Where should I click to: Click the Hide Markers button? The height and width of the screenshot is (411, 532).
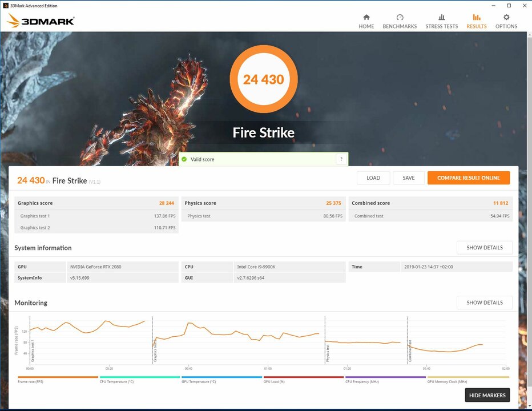click(487, 396)
